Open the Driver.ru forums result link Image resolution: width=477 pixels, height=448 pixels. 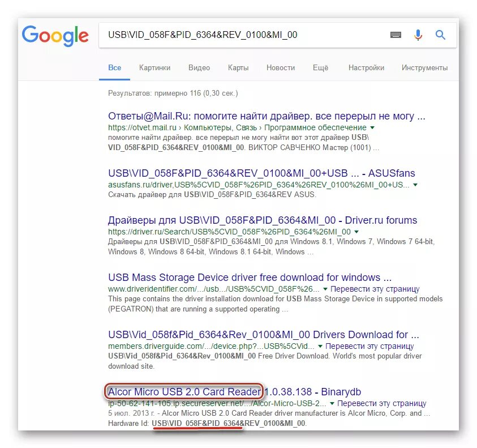[x=262, y=220]
